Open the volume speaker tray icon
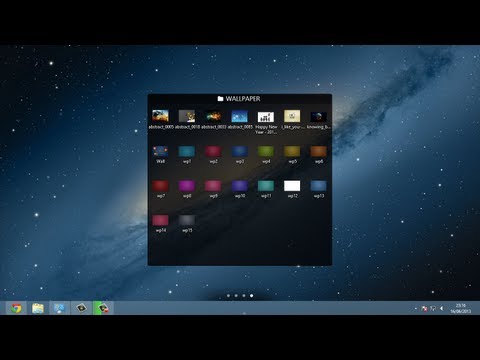 441,309
